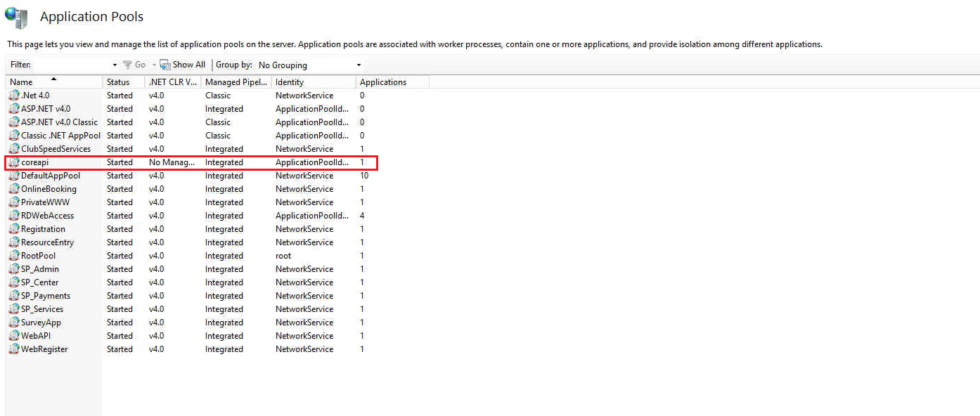The height and width of the screenshot is (416, 980).
Task: Click the v4.0 CLR cell of WebAPI
Action: [x=156, y=336]
